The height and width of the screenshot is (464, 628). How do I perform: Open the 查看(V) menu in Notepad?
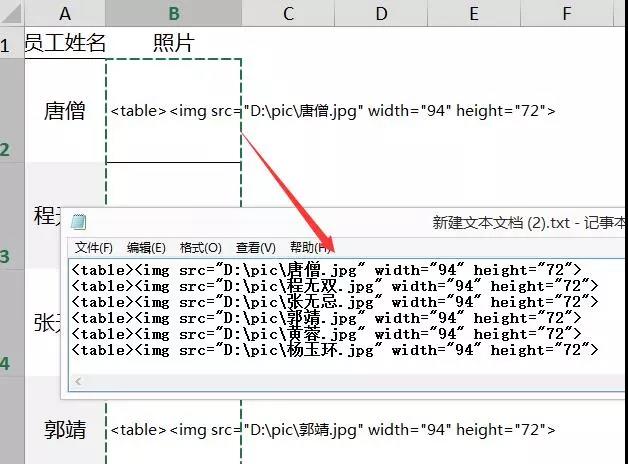tap(256, 248)
